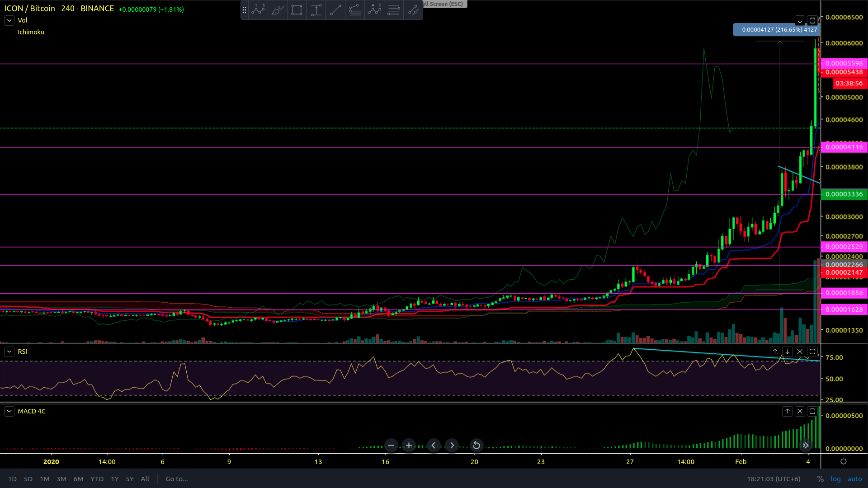The height and width of the screenshot is (488, 868).
Task: Switch to the YTD time range
Action: click(97, 479)
